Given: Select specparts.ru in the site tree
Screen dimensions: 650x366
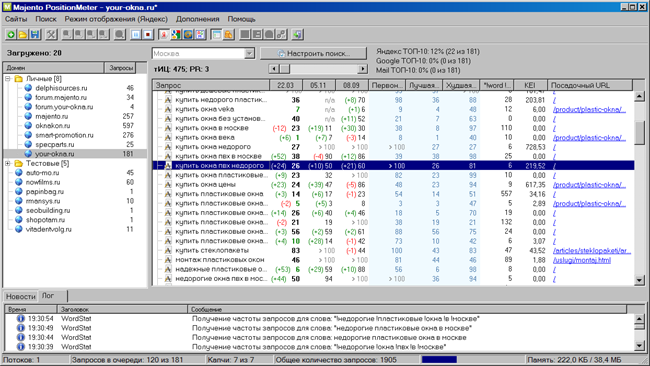Looking at the screenshot, I should [55, 145].
